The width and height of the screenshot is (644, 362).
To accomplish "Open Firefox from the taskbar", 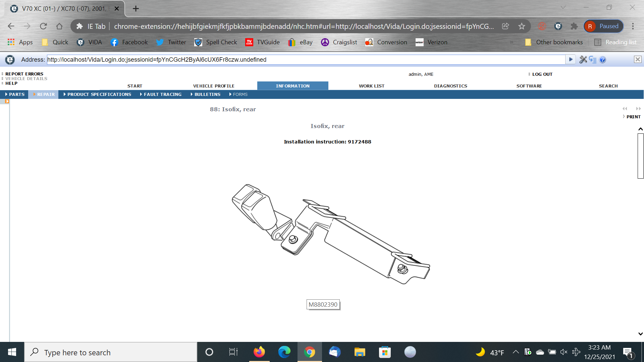I will click(259, 352).
